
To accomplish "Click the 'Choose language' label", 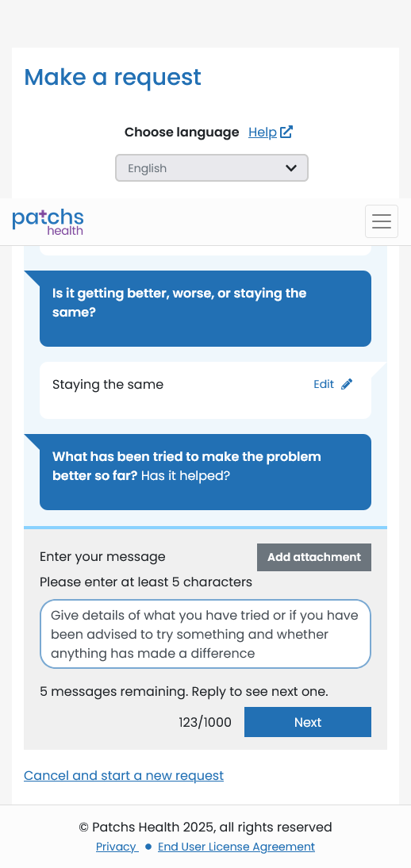I will coord(182,133).
